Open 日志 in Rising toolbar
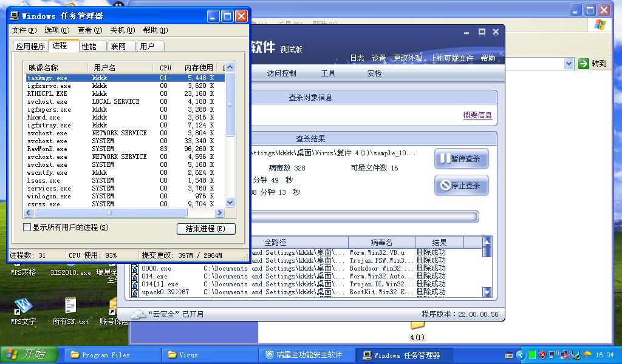The height and width of the screenshot is (364, 622). pos(357,58)
